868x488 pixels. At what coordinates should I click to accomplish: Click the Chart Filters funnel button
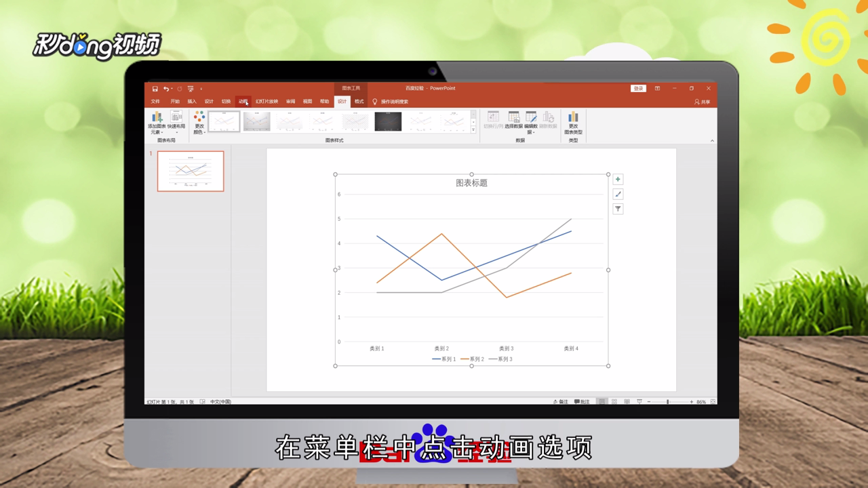click(618, 209)
